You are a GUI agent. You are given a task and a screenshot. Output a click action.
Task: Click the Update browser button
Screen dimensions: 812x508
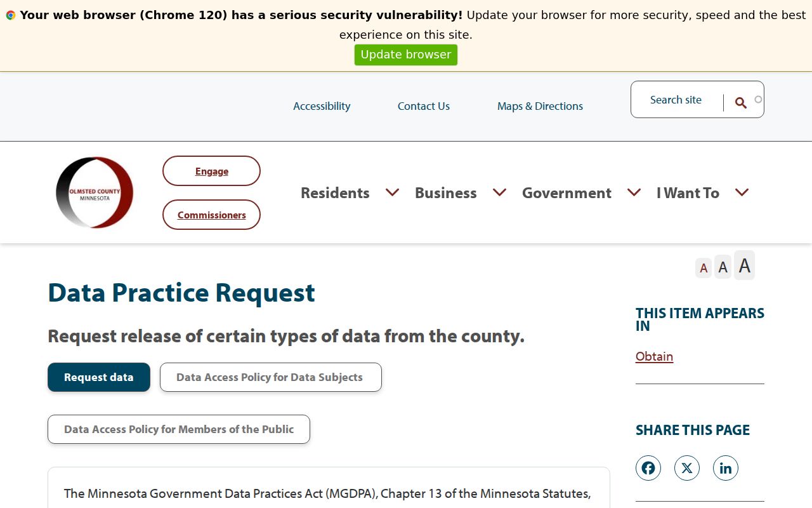click(x=406, y=55)
